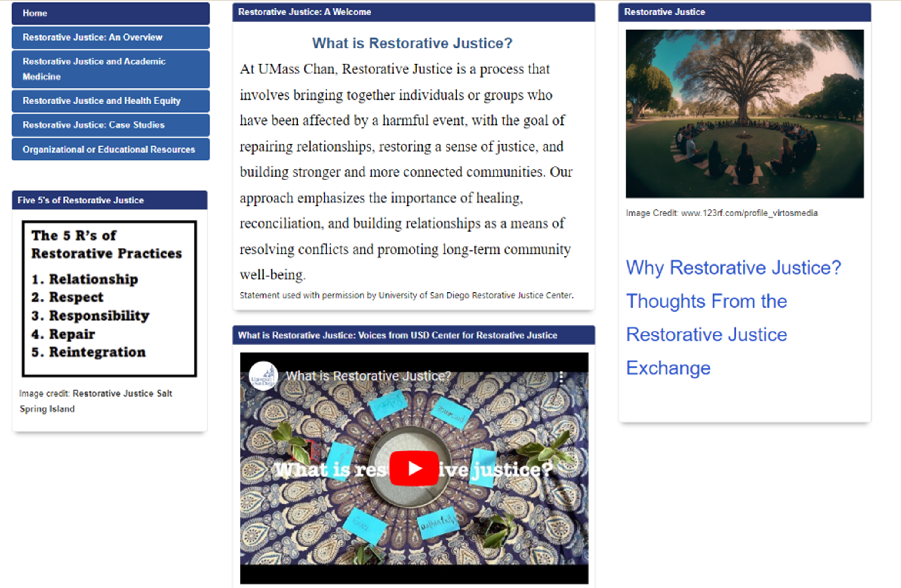
Task: Click the What is Restorative Justice? heading
Action: click(x=412, y=43)
